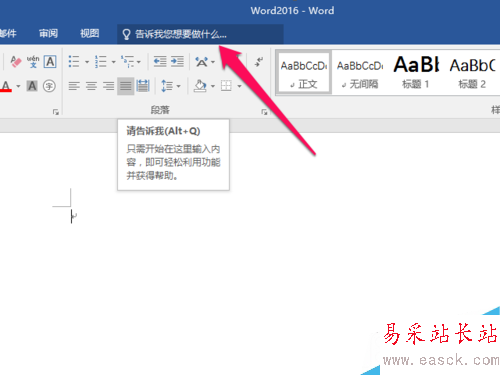Screen dimensions: 500x375
Task: Center align text
Action: [91, 86]
